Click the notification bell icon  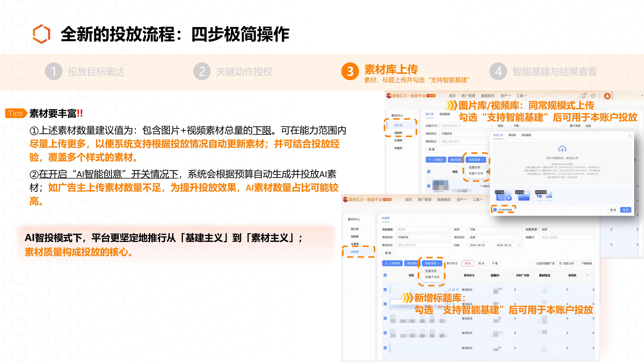pyautogui.click(x=583, y=96)
